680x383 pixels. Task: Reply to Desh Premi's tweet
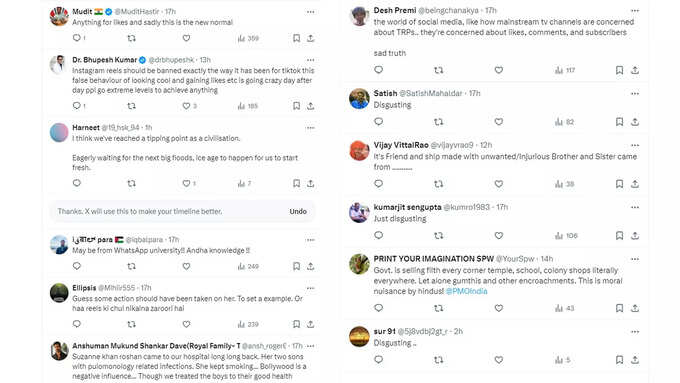[379, 70]
